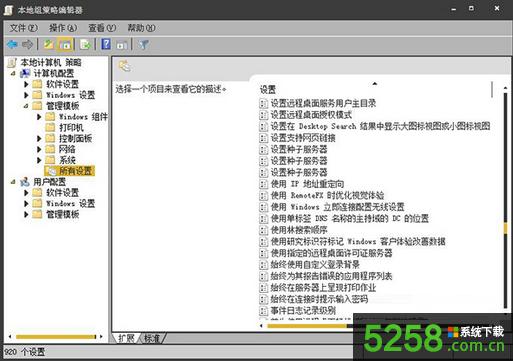513x361 pixels.
Task: Click the Export list toolbar icon
Action: [85, 44]
